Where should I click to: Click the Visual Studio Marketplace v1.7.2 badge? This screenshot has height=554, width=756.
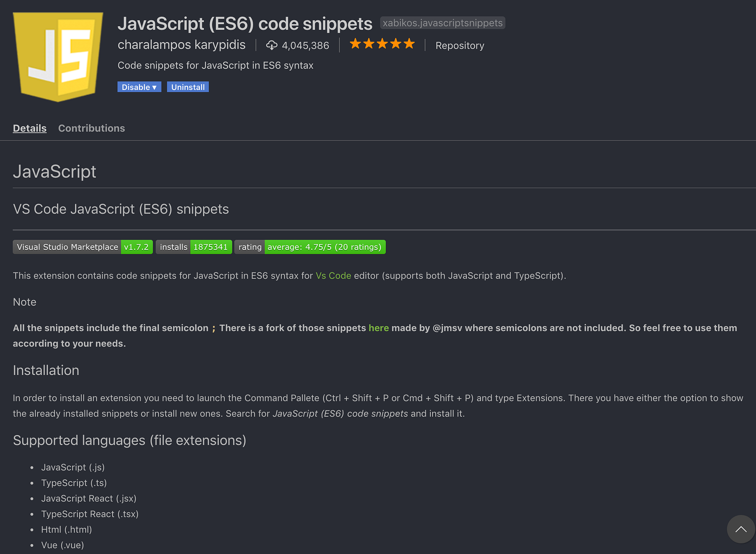[83, 247]
